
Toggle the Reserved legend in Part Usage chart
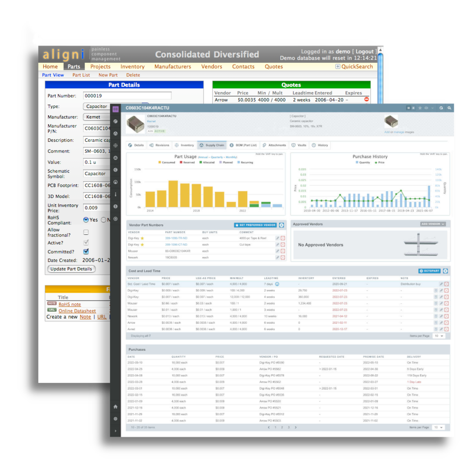pyautogui.click(x=187, y=163)
